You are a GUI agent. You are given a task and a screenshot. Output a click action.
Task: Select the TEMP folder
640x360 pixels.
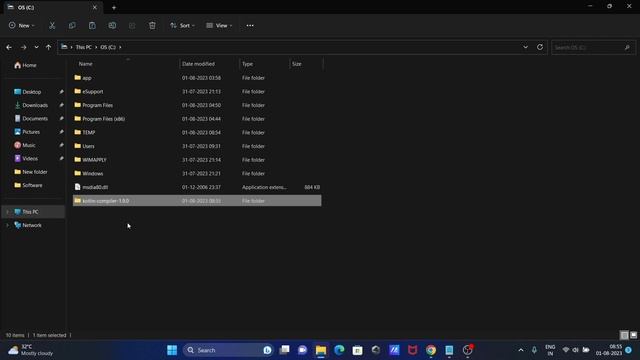coord(197,133)
